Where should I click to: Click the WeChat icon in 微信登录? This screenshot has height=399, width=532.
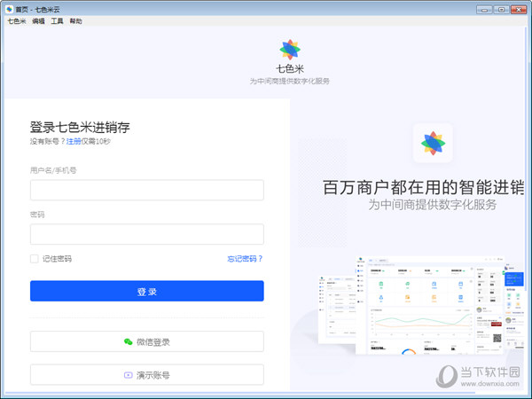pos(129,341)
